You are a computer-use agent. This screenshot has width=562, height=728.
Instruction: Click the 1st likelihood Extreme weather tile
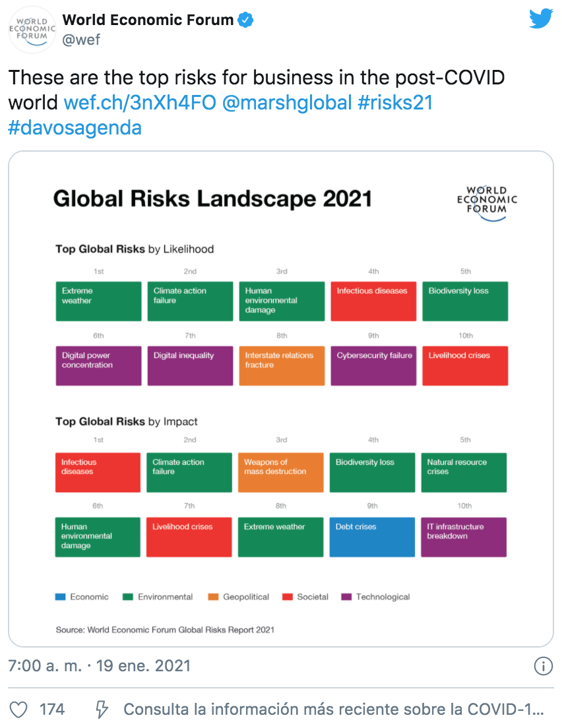pyautogui.click(x=98, y=301)
